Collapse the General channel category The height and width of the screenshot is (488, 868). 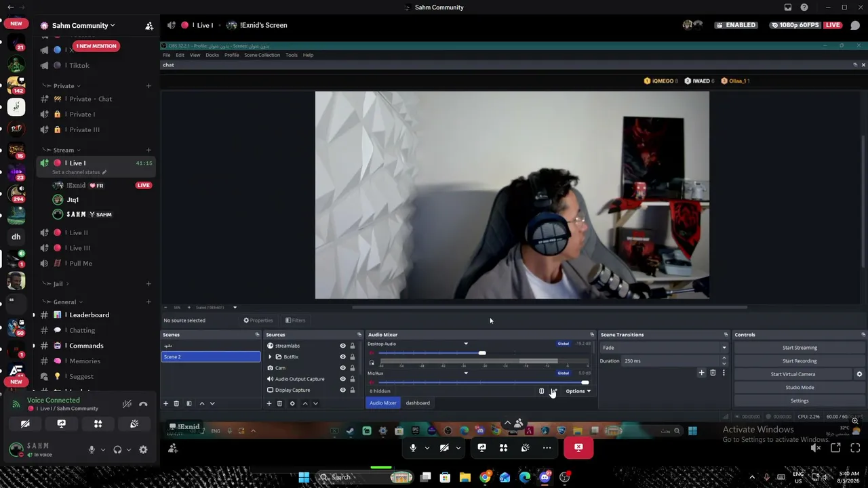64,302
